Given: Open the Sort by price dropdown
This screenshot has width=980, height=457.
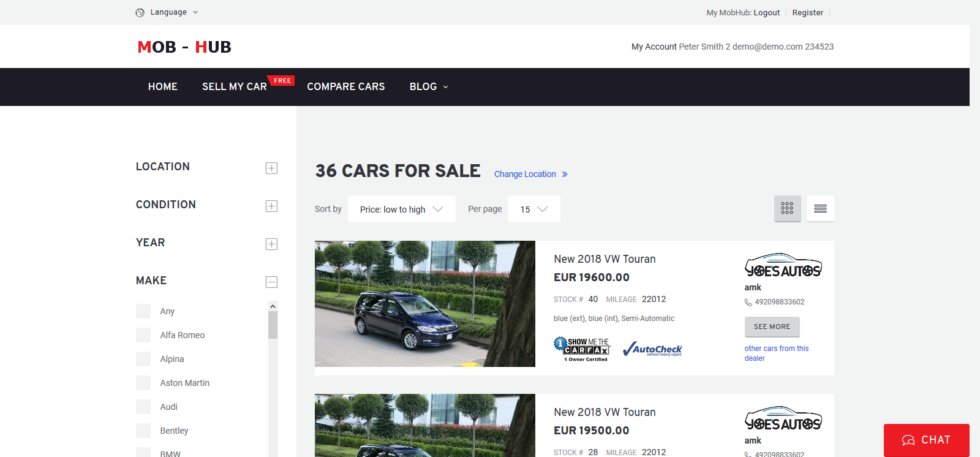Looking at the screenshot, I should tap(401, 210).
